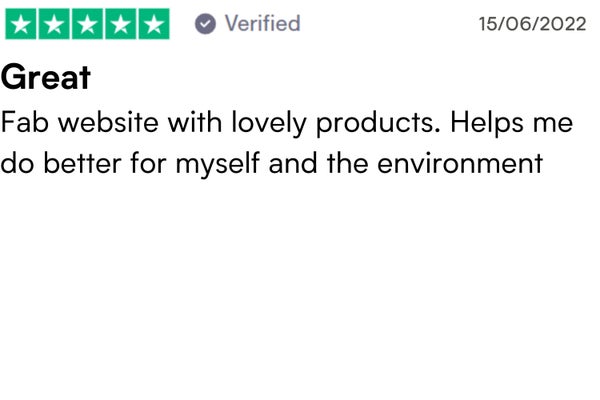Viewport: 600px width, 400px height.
Task: Click the word environment in the review
Action: pos(460,163)
